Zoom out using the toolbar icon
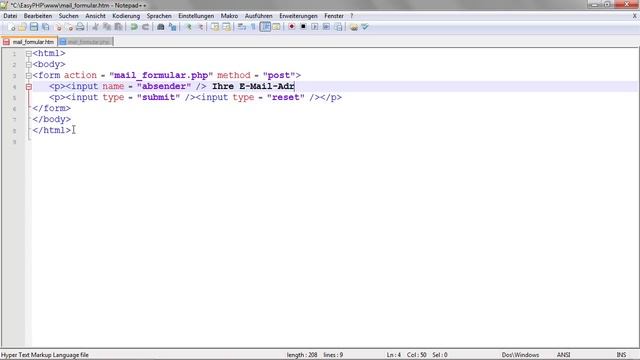The image size is (640, 360). coord(200,27)
